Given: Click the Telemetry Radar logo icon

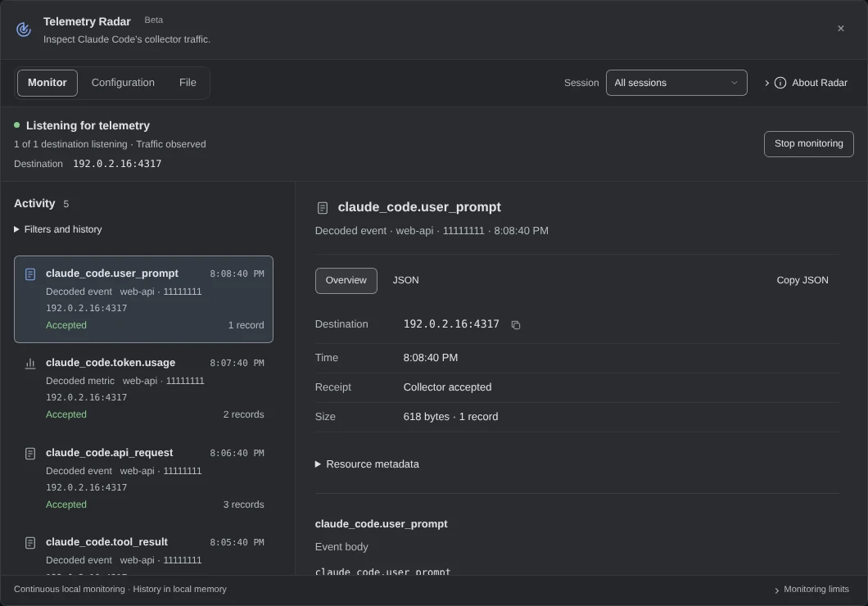Looking at the screenshot, I should pyautogui.click(x=23, y=29).
